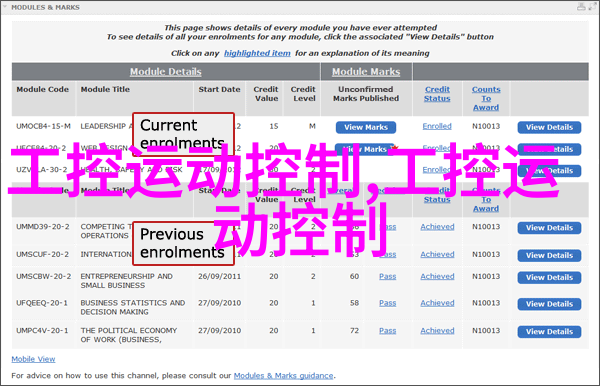Select module code UMPC4V-20-1

[x=42, y=331]
